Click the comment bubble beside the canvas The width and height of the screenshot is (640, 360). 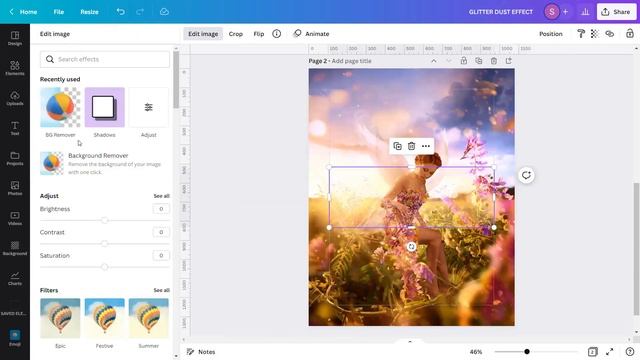(526, 176)
